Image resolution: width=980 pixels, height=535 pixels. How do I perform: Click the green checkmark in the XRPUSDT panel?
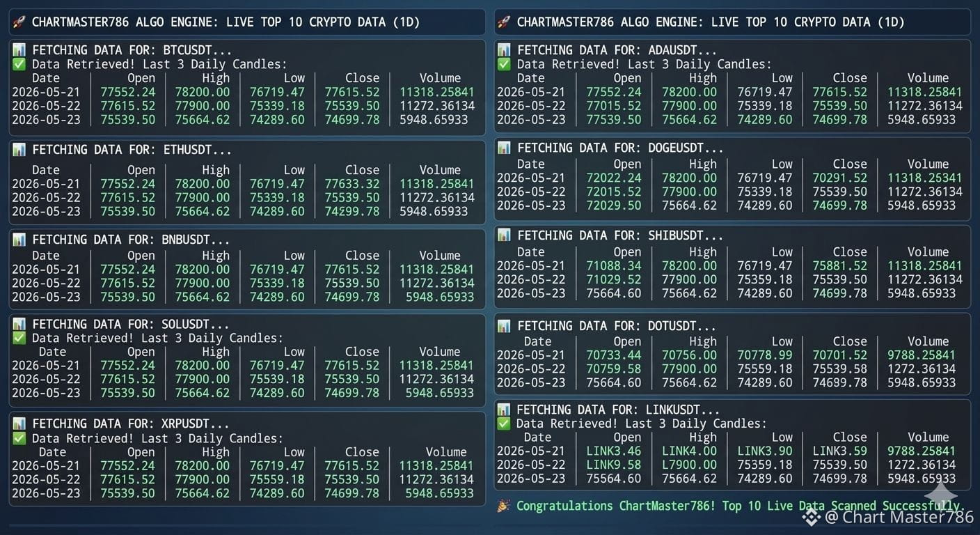tap(19, 439)
